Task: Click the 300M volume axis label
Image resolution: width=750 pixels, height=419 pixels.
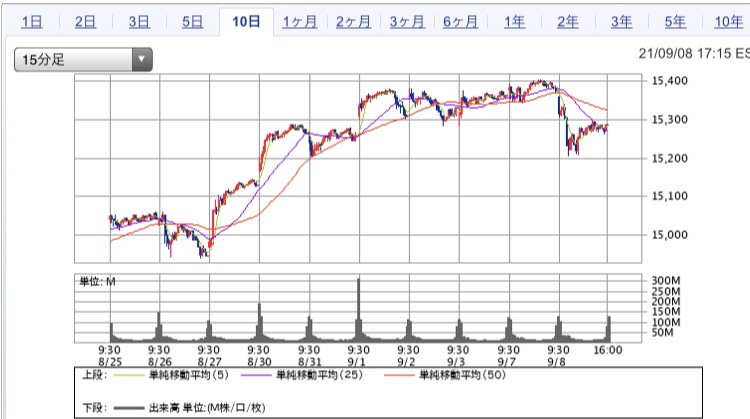Action: tap(666, 280)
